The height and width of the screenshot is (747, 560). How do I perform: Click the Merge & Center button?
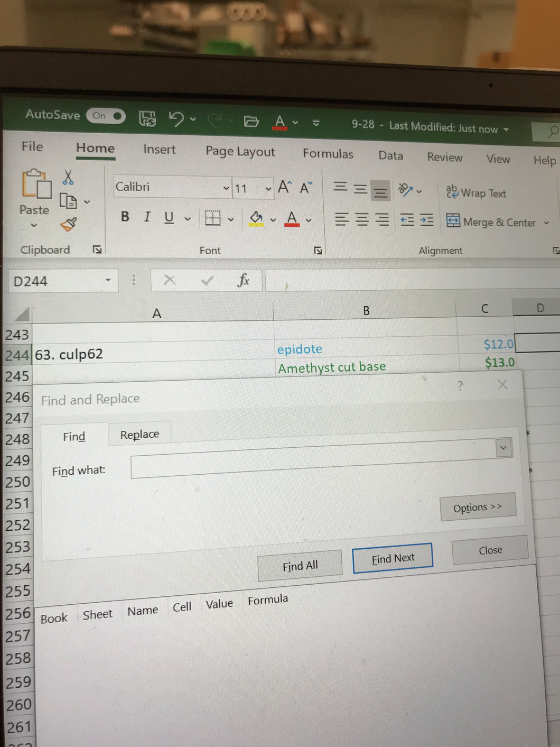pyautogui.click(x=491, y=222)
